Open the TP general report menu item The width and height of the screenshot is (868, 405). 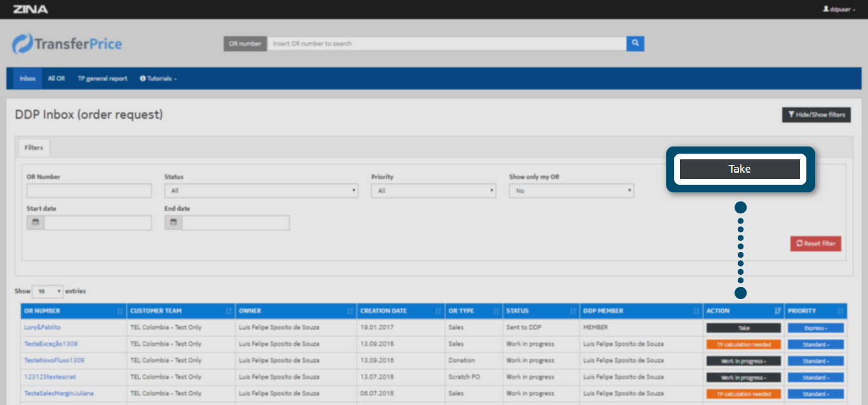click(102, 79)
